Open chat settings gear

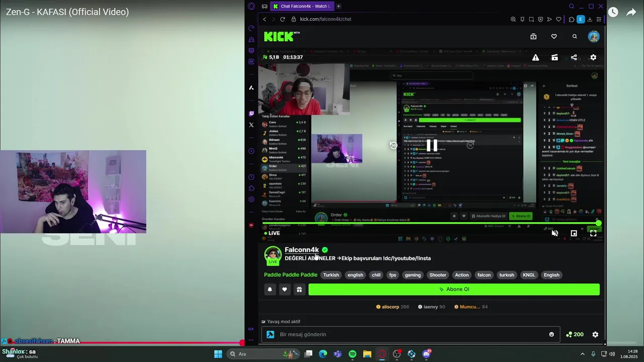595,334
